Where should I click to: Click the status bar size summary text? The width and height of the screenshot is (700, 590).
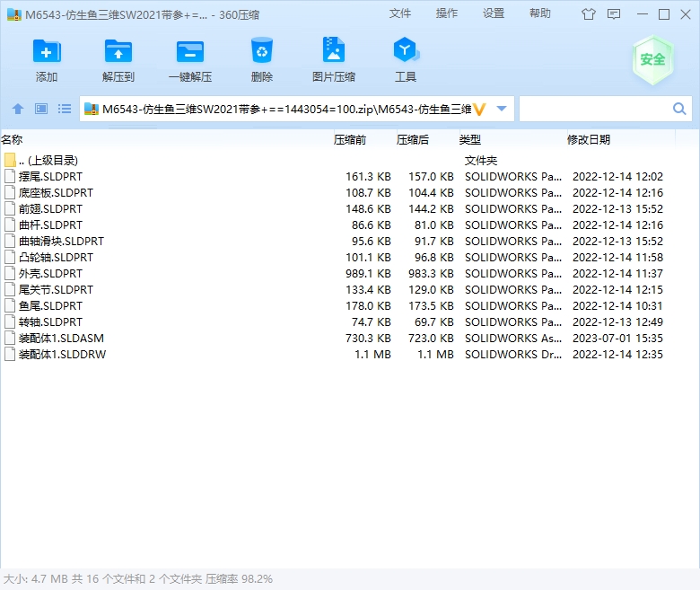click(x=138, y=579)
